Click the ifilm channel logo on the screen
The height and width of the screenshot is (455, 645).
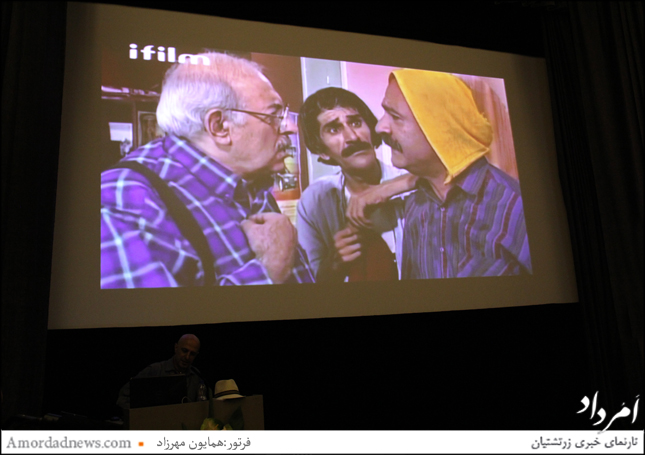169,54
